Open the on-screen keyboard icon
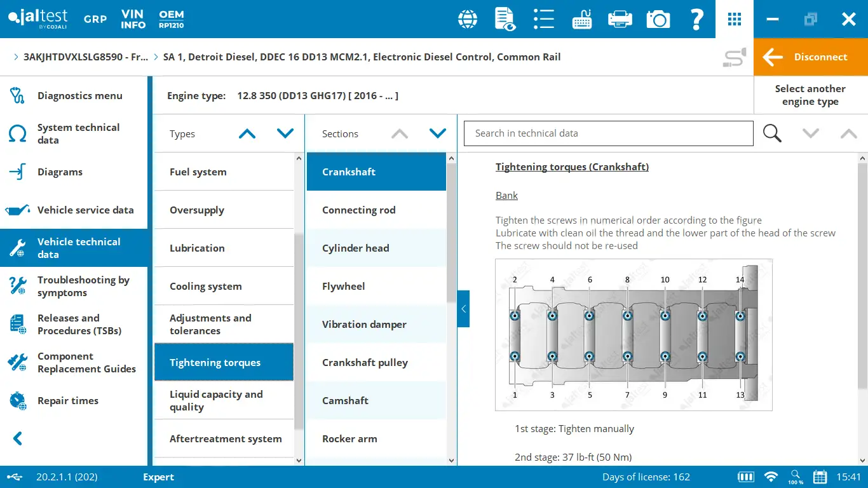 click(x=581, y=19)
